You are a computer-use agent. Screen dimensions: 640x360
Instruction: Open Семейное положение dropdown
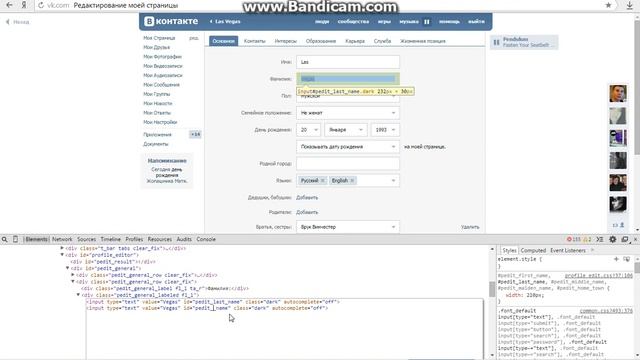(348, 113)
